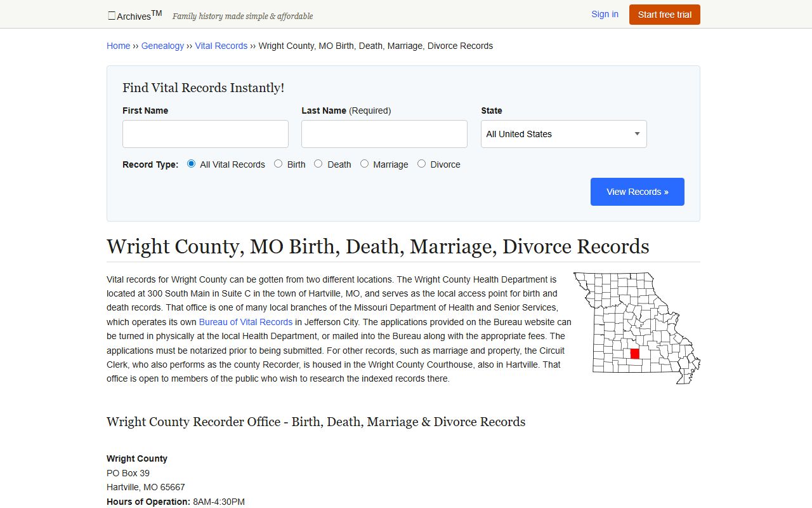Open Vital Records breadcrumb link
The width and height of the screenshot is (812, 508).
coord(221,46)
